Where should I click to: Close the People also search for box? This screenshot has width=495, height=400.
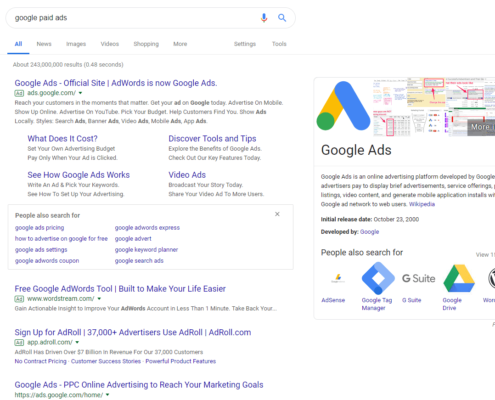click(x=277, y=214)
